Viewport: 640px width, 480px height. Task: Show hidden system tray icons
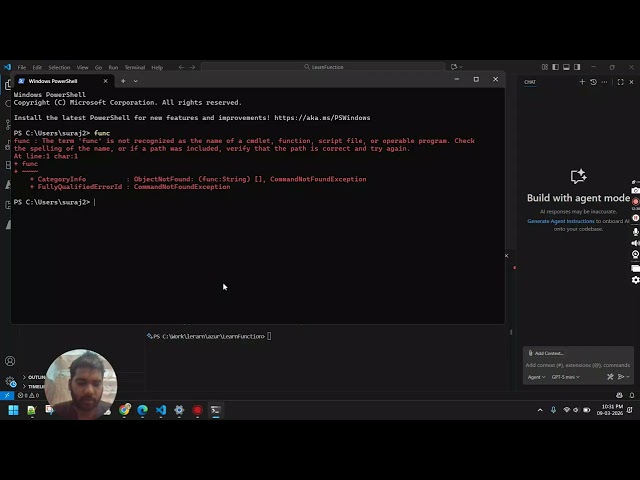tap(540, 410)
